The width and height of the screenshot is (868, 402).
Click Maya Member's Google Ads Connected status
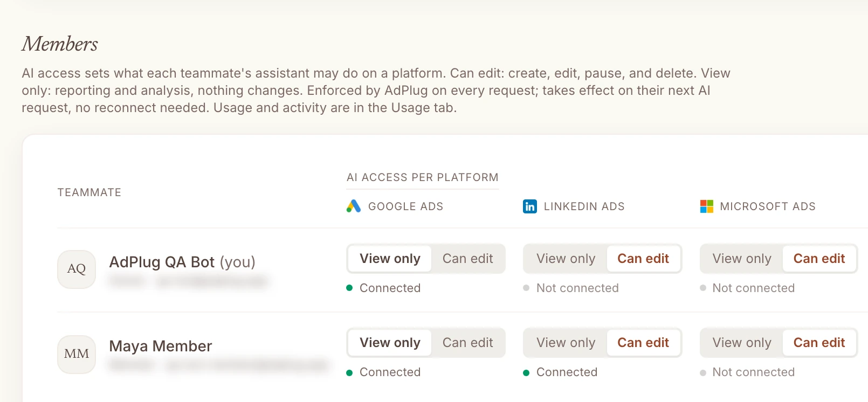383,372
